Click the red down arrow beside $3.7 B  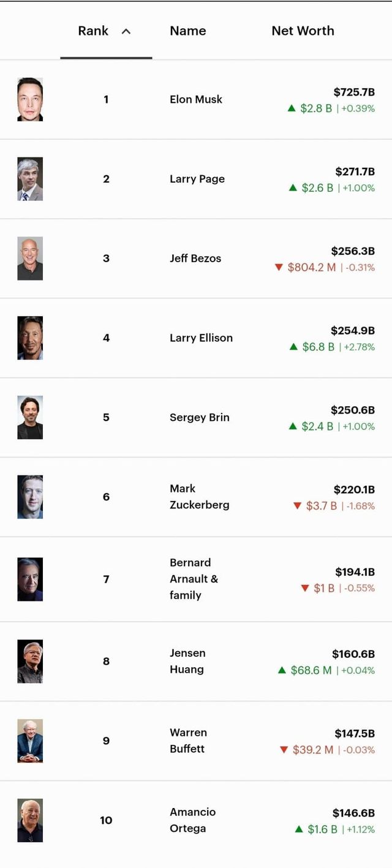point(298,506)
